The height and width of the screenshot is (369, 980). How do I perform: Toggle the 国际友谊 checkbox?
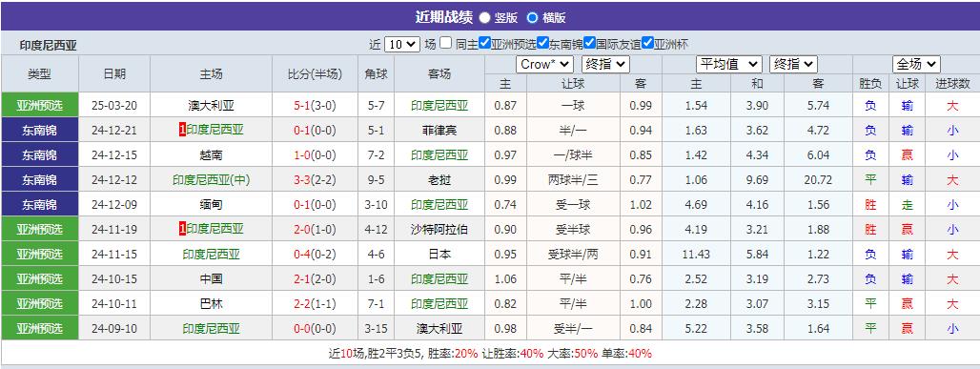click(x=589, y=43)
